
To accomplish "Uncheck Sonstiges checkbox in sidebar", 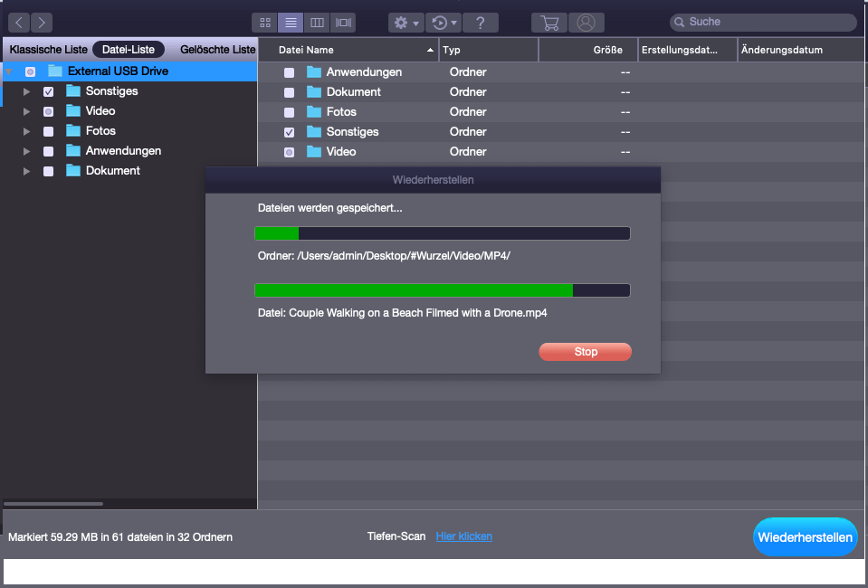I will 48,91.
